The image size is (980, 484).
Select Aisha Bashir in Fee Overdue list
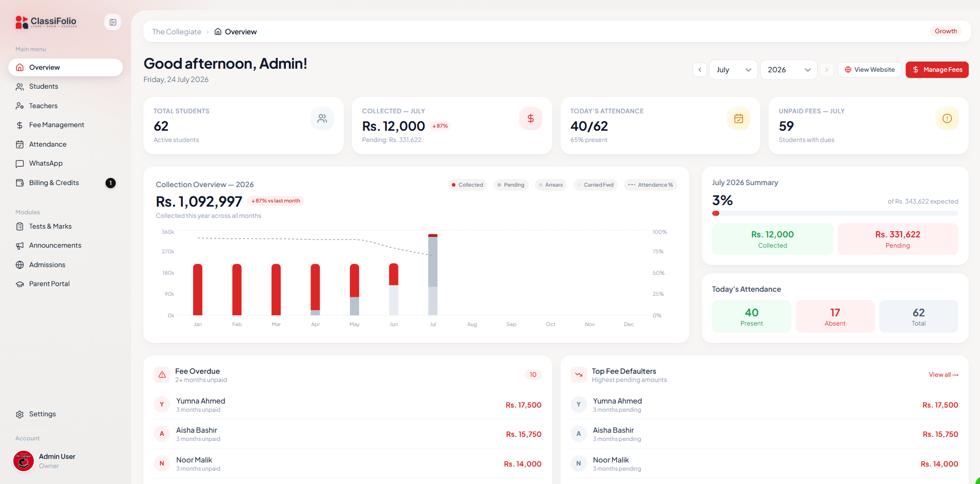click(x=348, y=434)
